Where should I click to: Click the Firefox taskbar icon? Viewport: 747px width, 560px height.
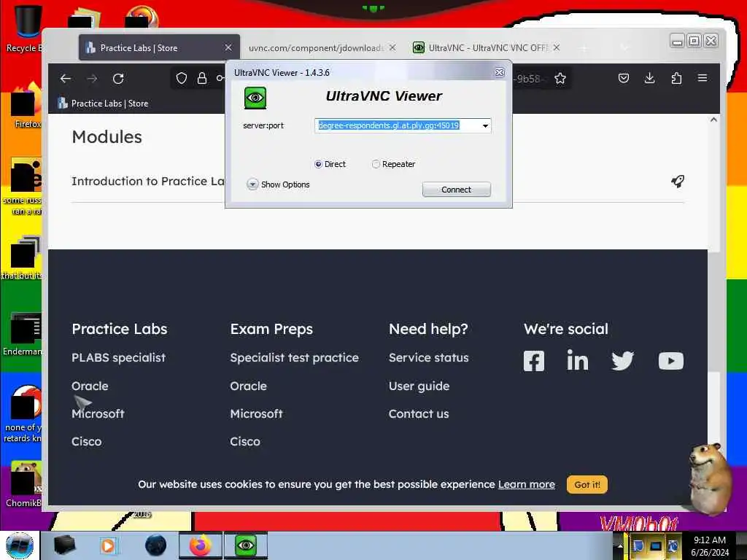(200, 545)
